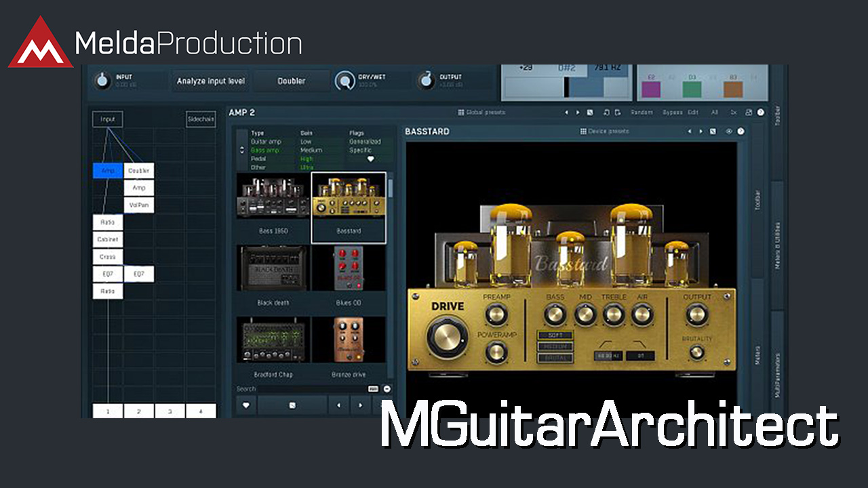Click the Cabinet node in signal chain
Image resolution: width=868 pixels, height=488 pixels.
click(x=108, y=239)
